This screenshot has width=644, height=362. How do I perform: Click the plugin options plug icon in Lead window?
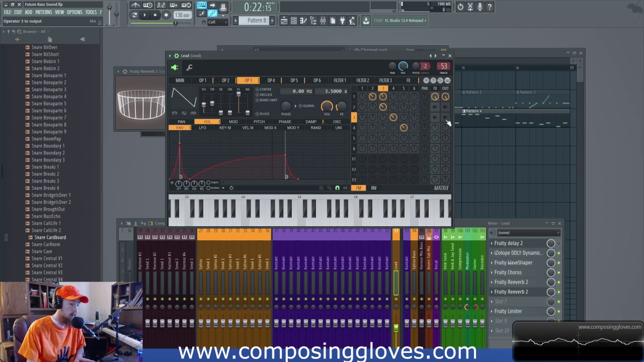[x=175, y=67]
